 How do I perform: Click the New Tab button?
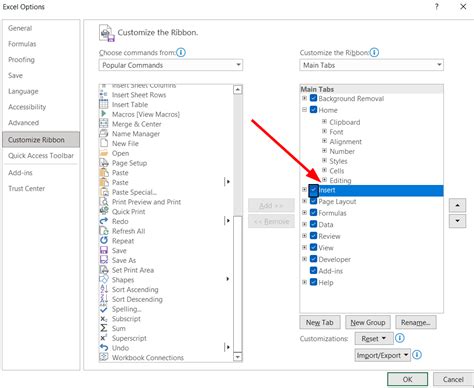320,322
